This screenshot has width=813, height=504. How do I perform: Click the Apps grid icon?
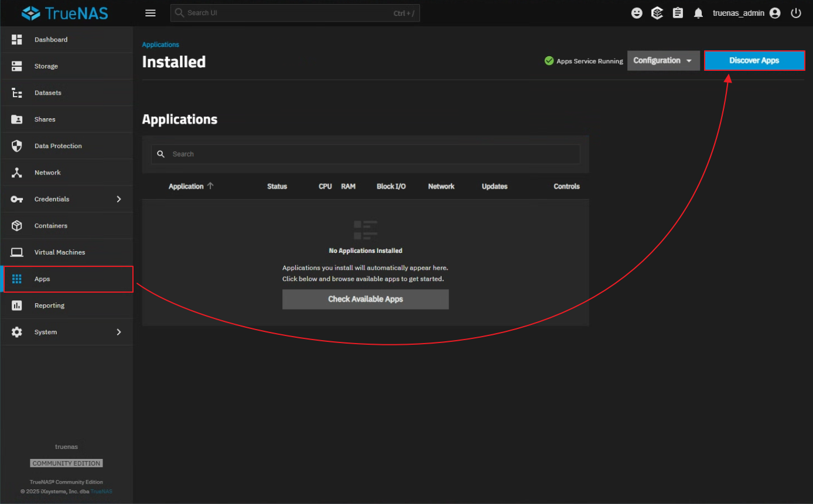(x=17, y=279)
